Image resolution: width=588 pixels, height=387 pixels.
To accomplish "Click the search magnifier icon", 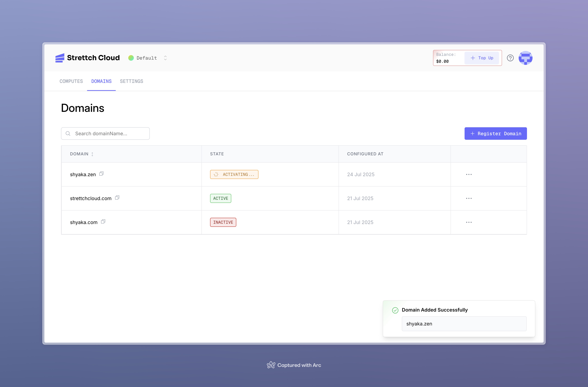I will (x=68, y=133).
